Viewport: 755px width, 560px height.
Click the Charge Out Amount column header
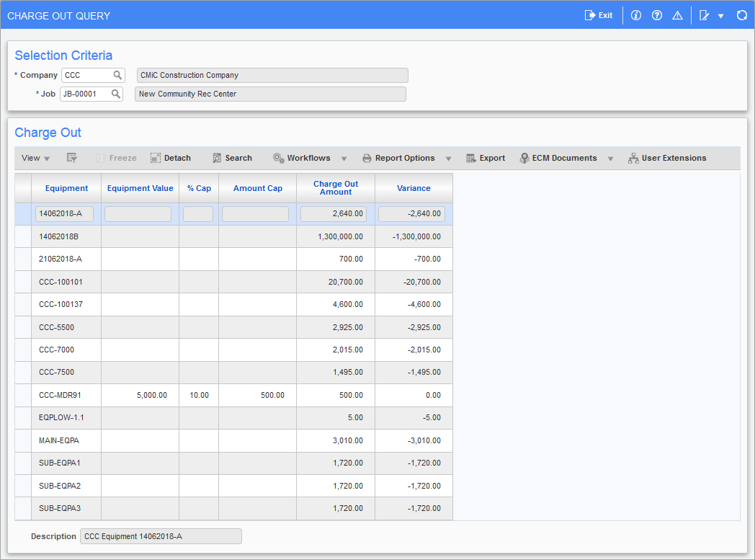335,187
